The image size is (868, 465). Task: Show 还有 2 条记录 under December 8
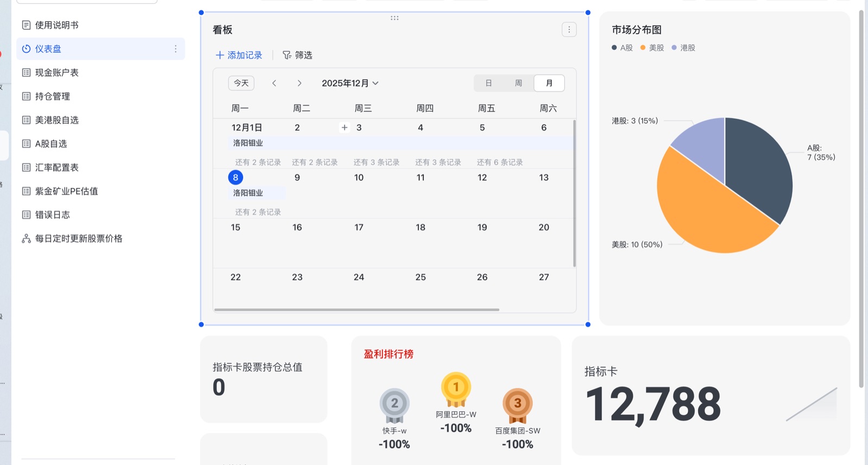[258, 212]
